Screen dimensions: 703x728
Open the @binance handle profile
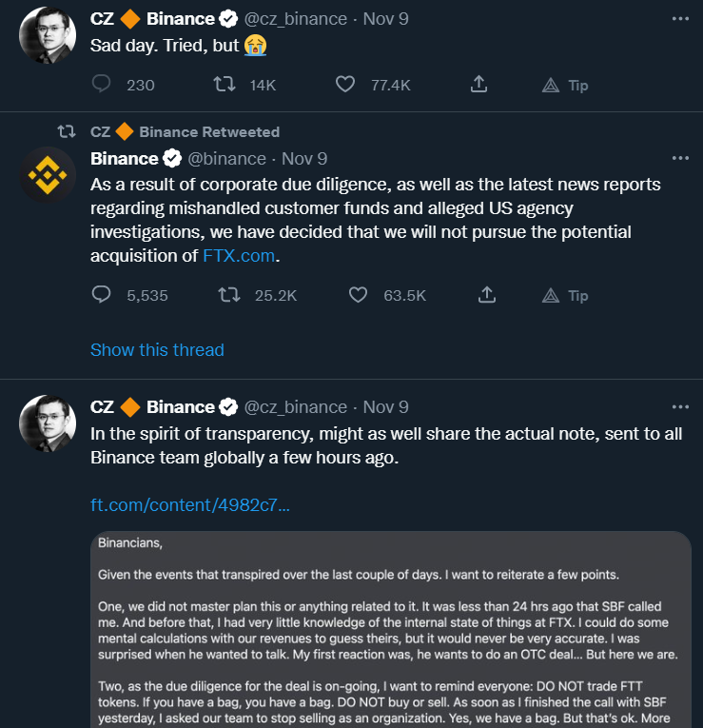(x=228, y=158)
